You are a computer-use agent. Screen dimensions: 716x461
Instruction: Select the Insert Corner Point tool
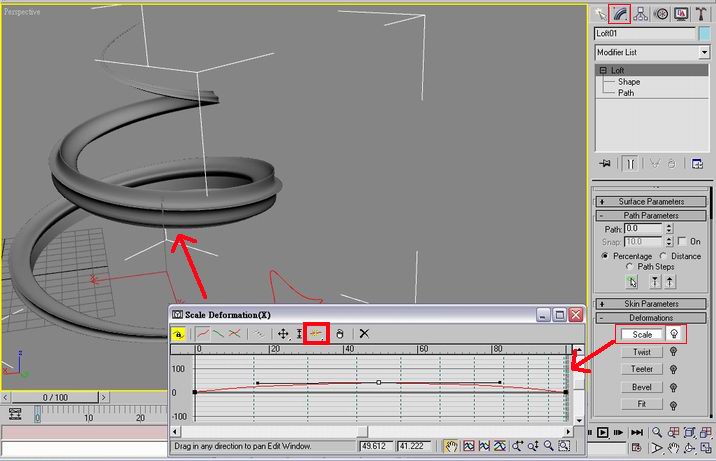[x=319, y=333]
